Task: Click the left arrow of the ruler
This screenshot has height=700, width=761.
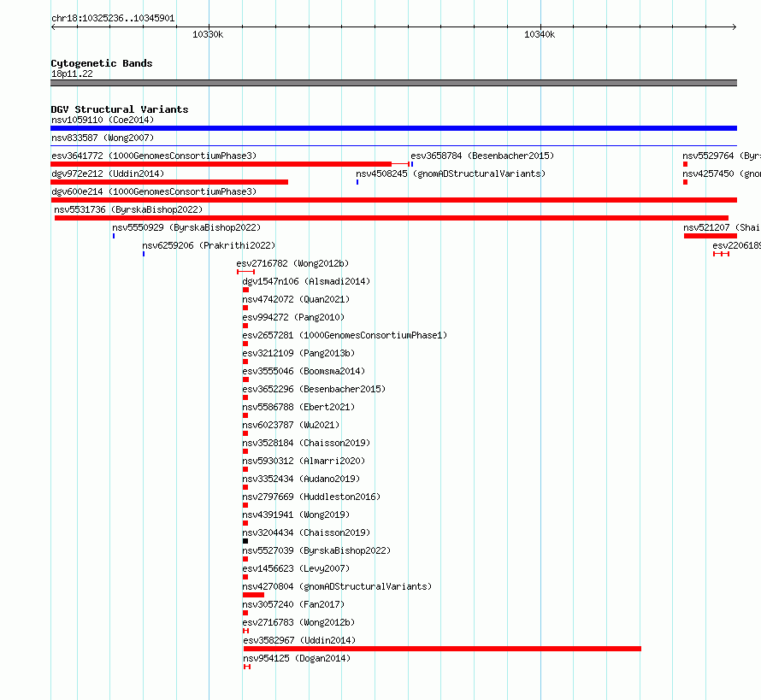Action: click(x=53, y=26)
